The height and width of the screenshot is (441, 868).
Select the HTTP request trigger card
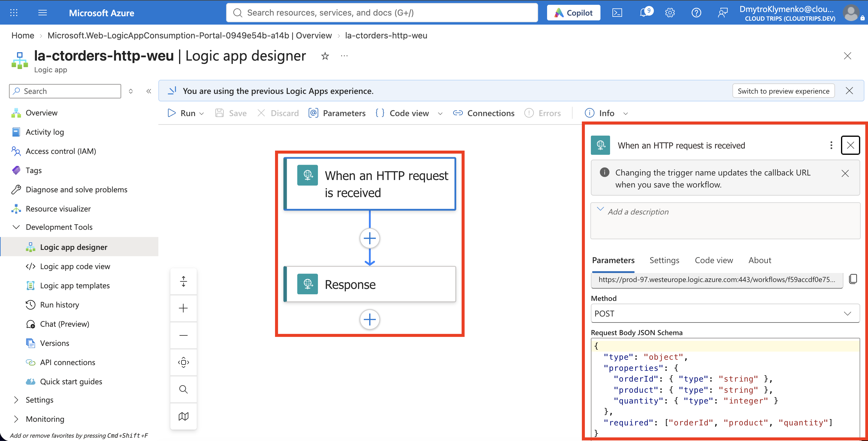(370, 184)
